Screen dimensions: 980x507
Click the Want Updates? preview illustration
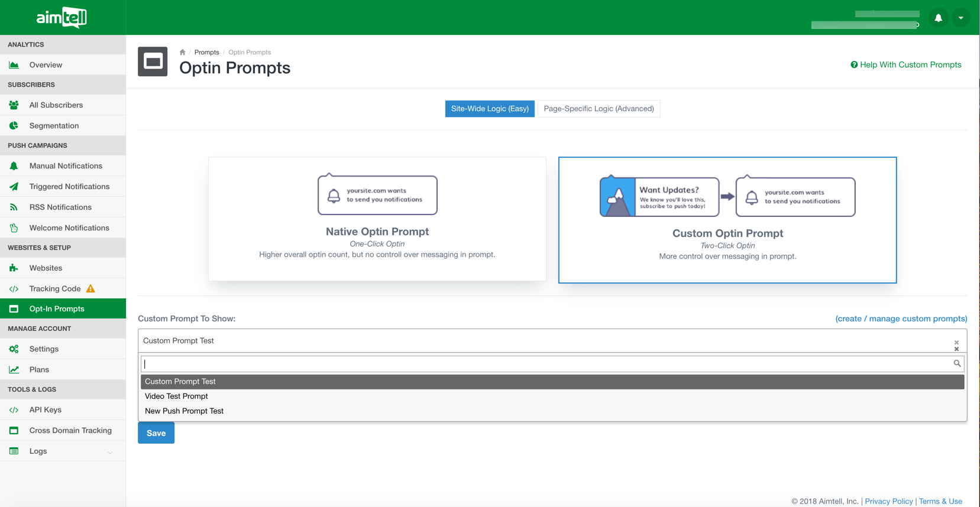pos(659,196)
